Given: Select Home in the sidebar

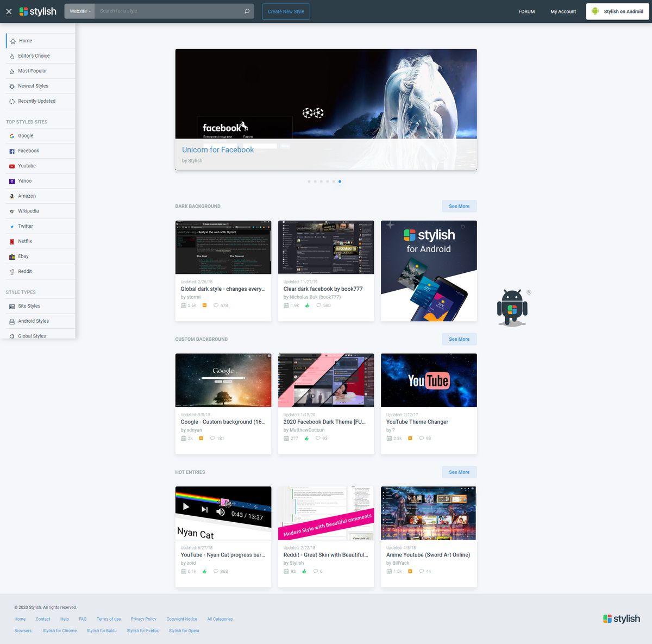Looking at the screenshot, I should pos(41,41).
